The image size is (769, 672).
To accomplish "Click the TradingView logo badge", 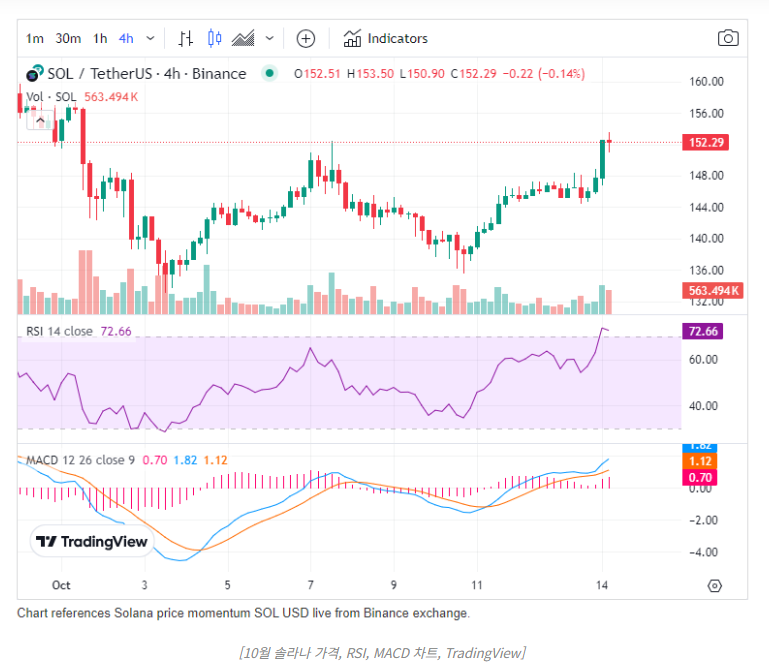I will tap(91, 542).
